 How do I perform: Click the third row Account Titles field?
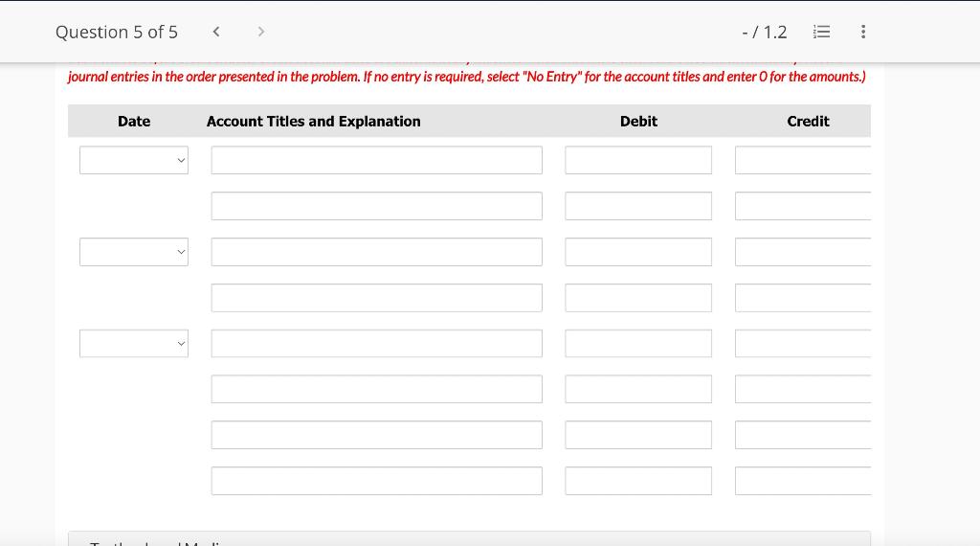click(x=377, y=252)
